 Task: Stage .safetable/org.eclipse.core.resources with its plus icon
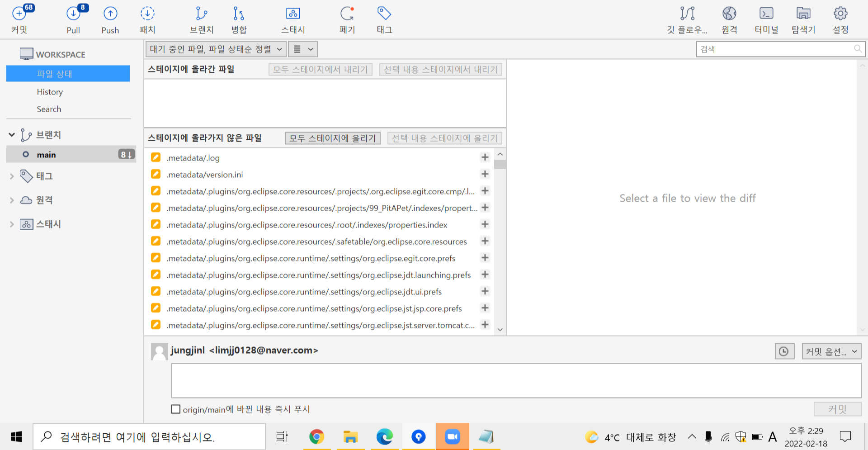point(485,241)
